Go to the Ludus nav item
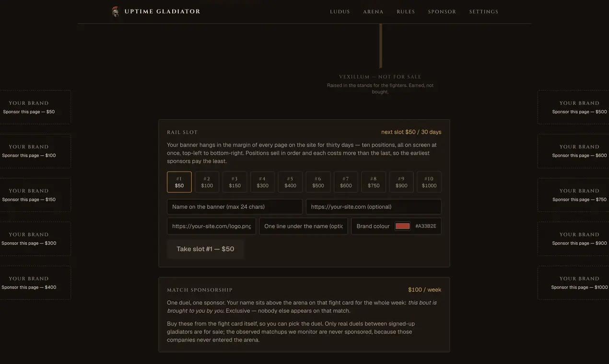Screen dimensions: 609x364 point(340,11)
